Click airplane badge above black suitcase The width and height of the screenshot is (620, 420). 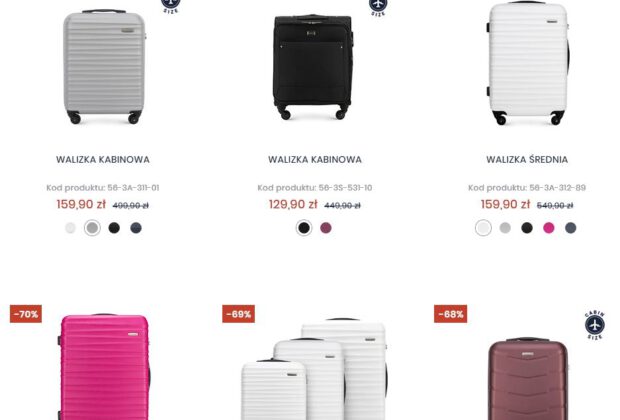click(x=378, y=7)
